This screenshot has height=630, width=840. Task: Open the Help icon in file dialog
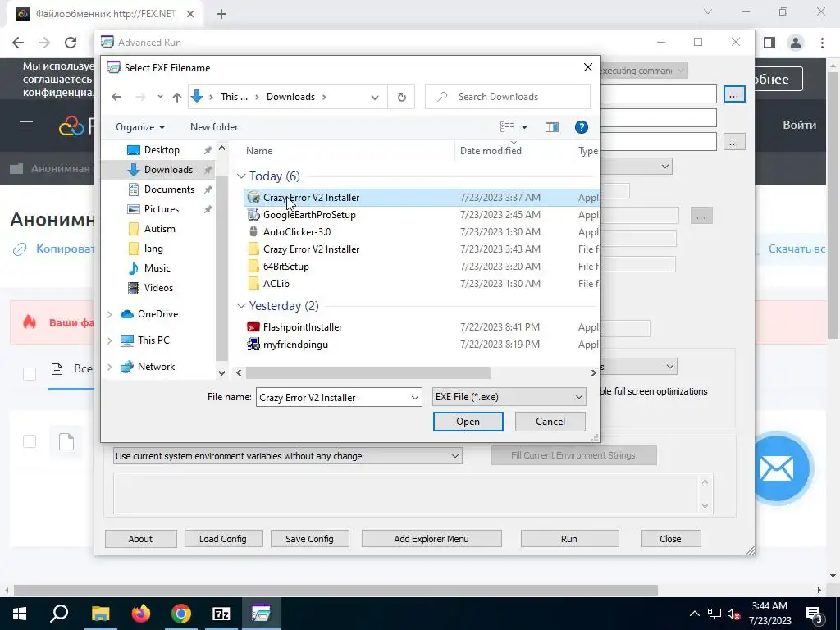(x=582, y=127)
